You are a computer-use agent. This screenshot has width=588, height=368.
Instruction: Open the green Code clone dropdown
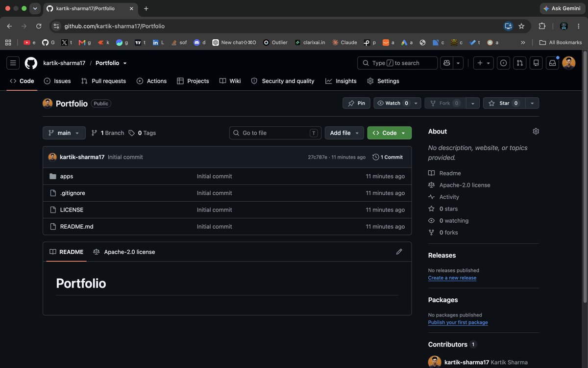(390, 133)
